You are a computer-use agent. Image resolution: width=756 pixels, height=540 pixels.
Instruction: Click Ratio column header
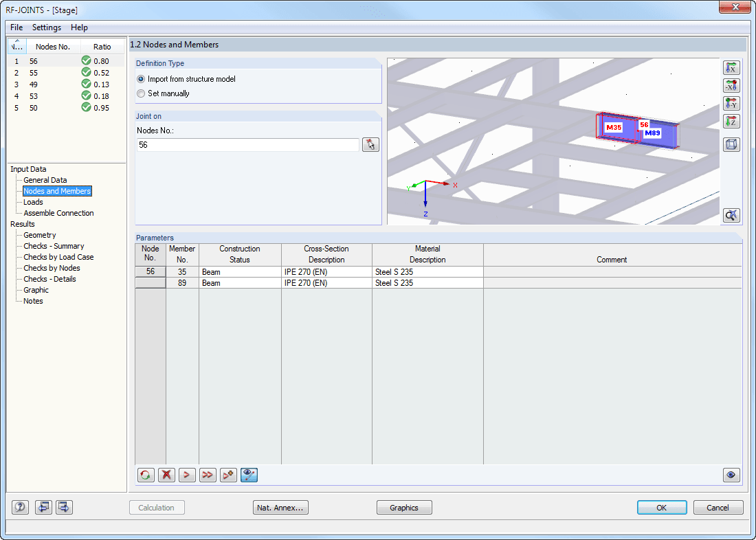tap(102, 47)
